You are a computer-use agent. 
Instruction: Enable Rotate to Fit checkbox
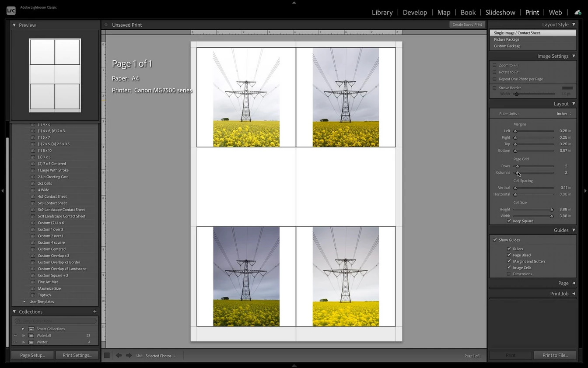tap(494, 72)
